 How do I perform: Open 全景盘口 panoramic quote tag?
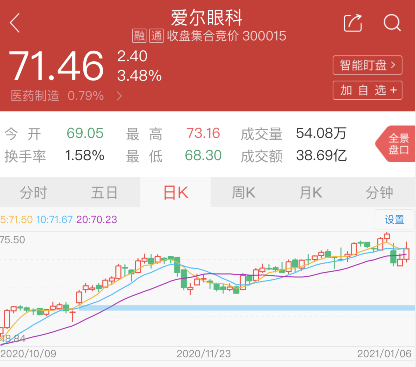396,144
